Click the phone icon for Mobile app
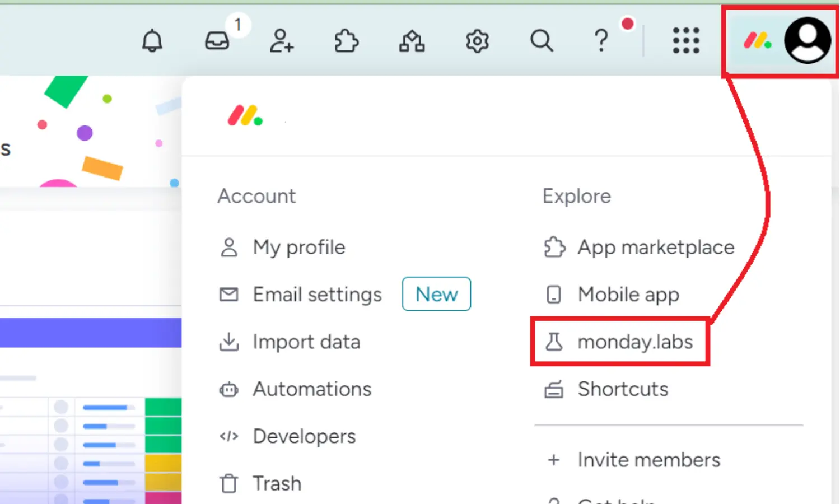840x504 pixels. coord(553,294)
